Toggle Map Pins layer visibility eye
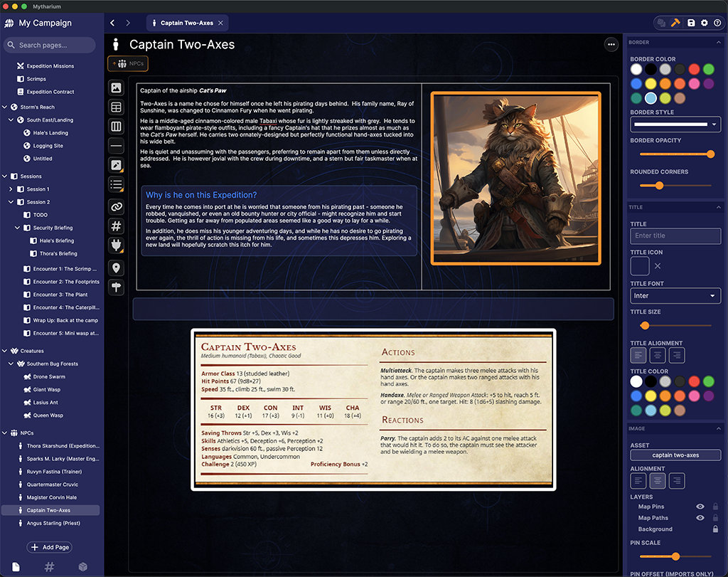The height and width of the screenshot is (577, 728). [700, 507]
